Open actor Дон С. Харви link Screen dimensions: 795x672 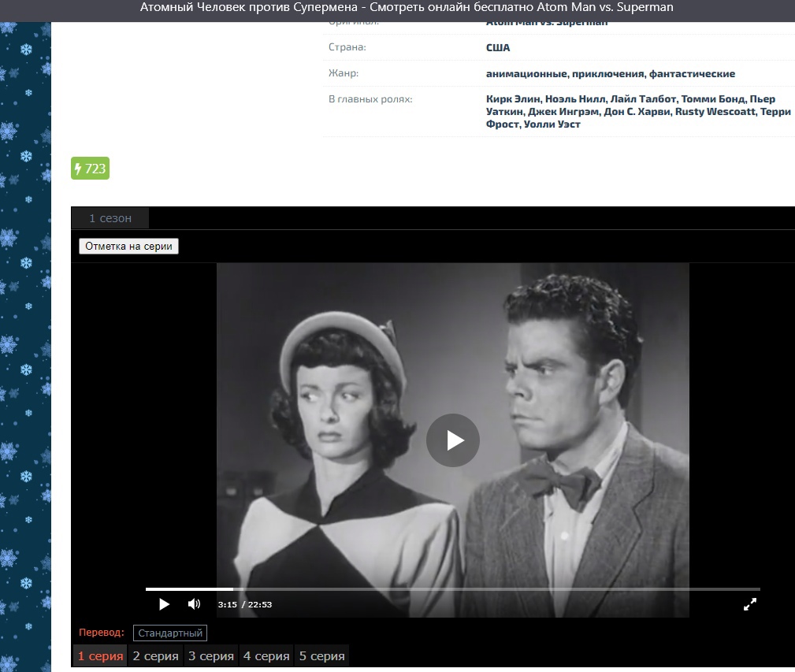[x=637, y=112]
